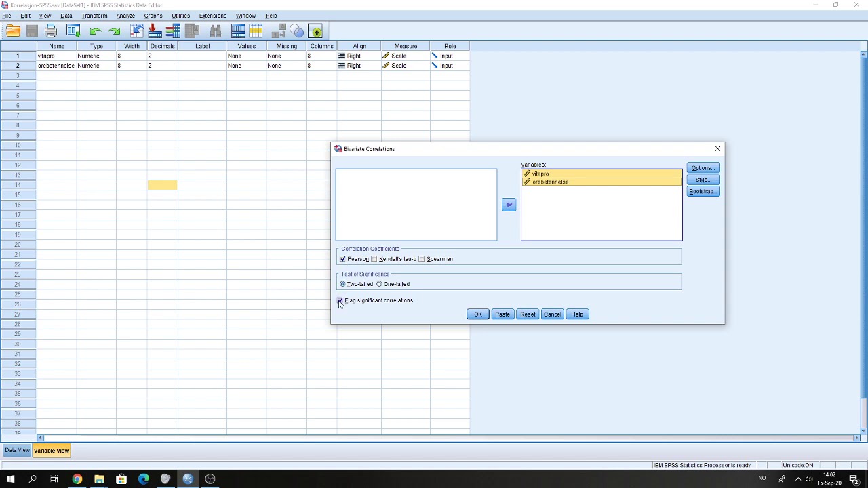This screenshot has width=868, height=488.
Task: Open OBS Studio from the taskbar
Action: (210, 479)
